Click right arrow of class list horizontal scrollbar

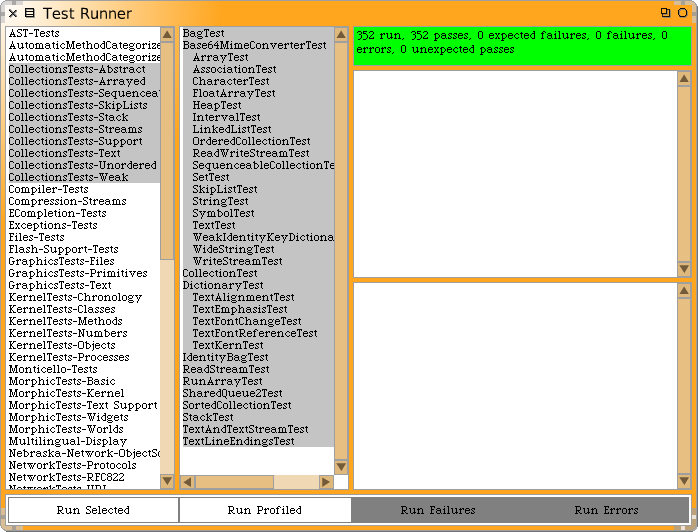point(325,482)
